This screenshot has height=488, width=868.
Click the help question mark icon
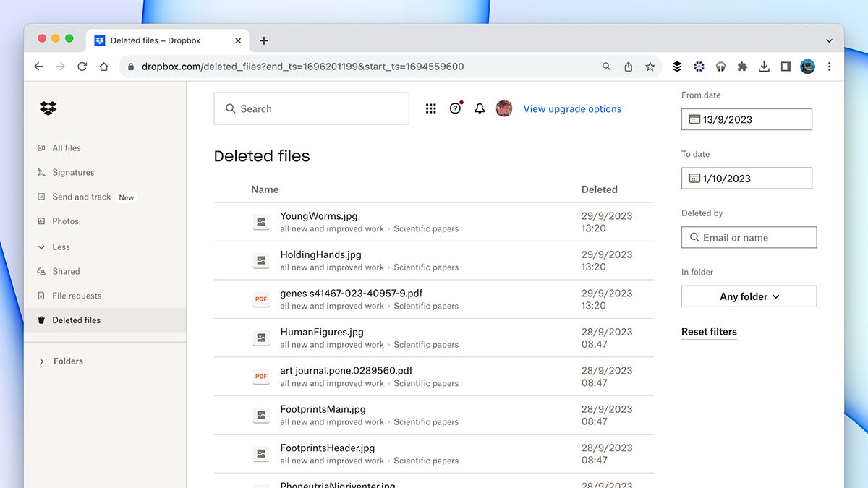click(455, 108)
